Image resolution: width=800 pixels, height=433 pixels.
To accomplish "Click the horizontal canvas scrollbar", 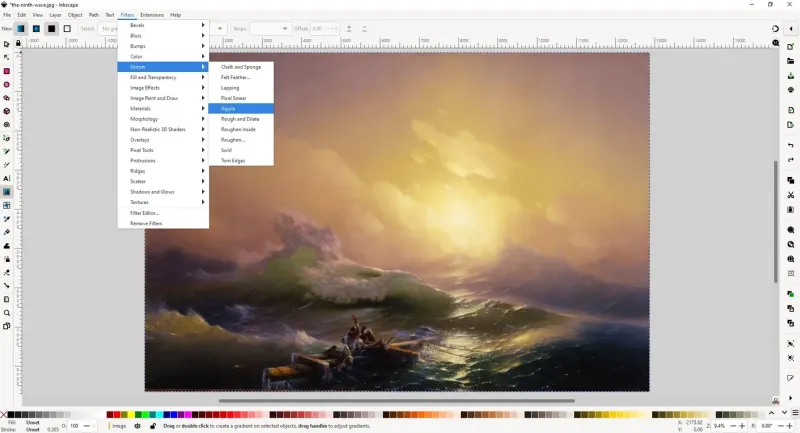I will 397,401.
